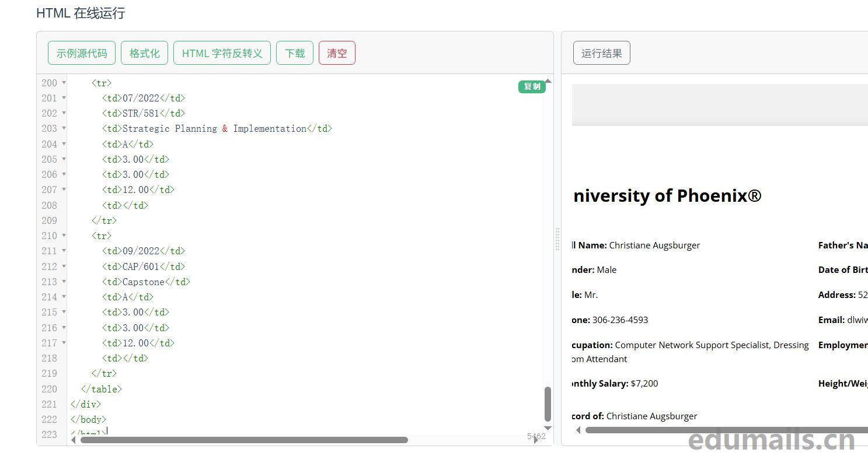Click the code text CAP/601
Viewport: 868px width, 463px height.
tap(141, 266)
